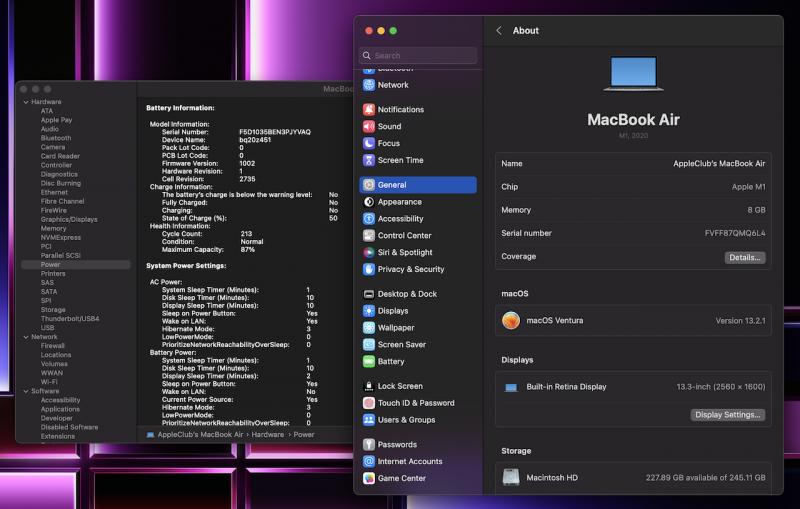Select Wi-Fi in System Information sidebar
The width and height of the screenshot is (800, 509).
[x=49, y=382]
